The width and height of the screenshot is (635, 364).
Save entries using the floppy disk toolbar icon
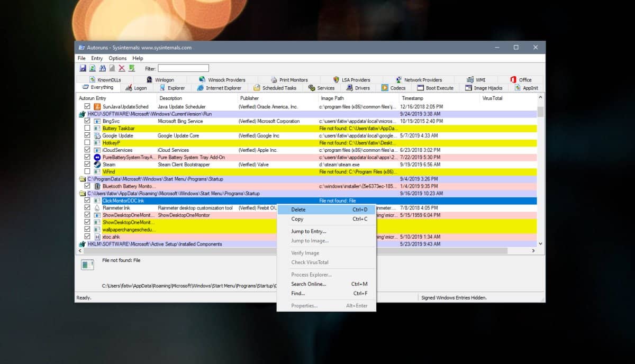point(83,68)
